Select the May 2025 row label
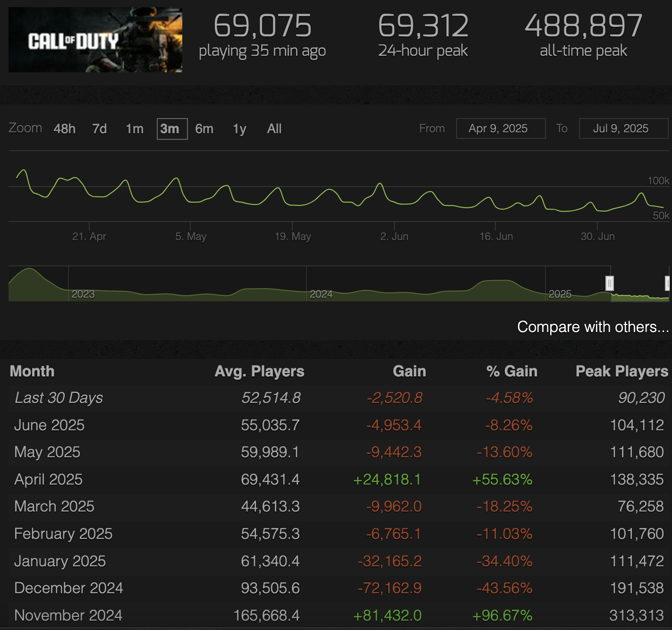Image resolution: width=672 pixels, height=630 pixels. click(x=47, y=452)
